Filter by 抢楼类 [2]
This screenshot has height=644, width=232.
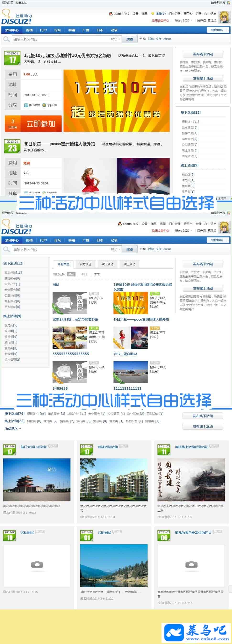(152, 421)
